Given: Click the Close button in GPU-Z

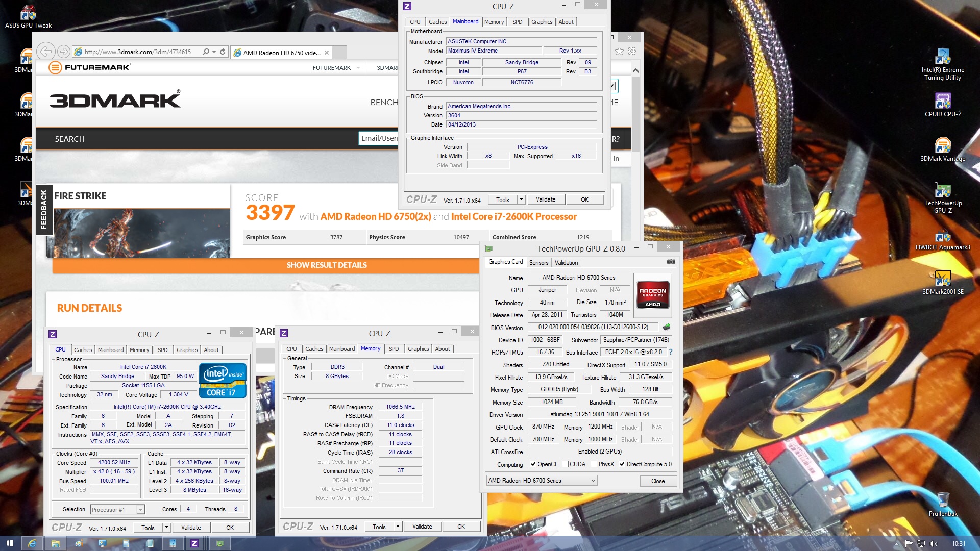Looking at the screenshot, I should tap(657, 481).
